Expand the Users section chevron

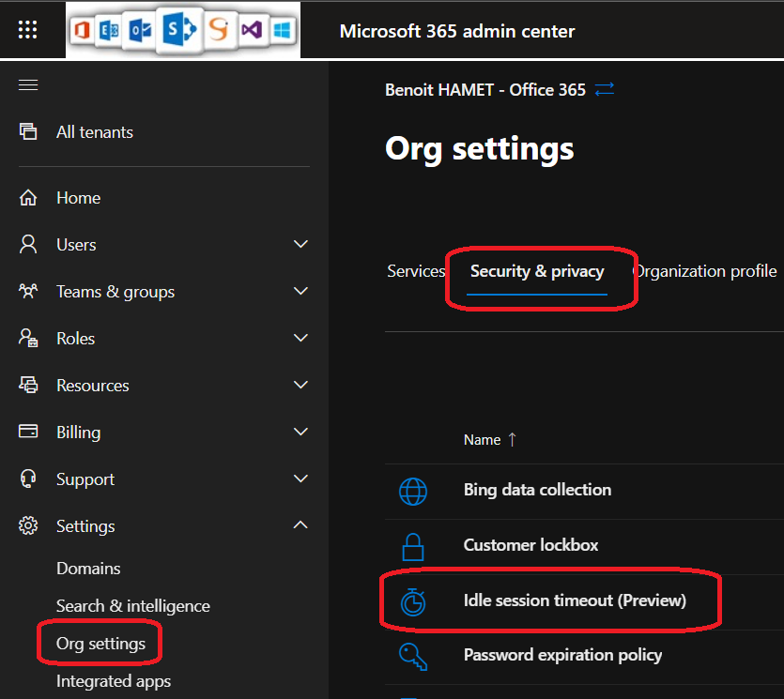(x=300, y=245)
